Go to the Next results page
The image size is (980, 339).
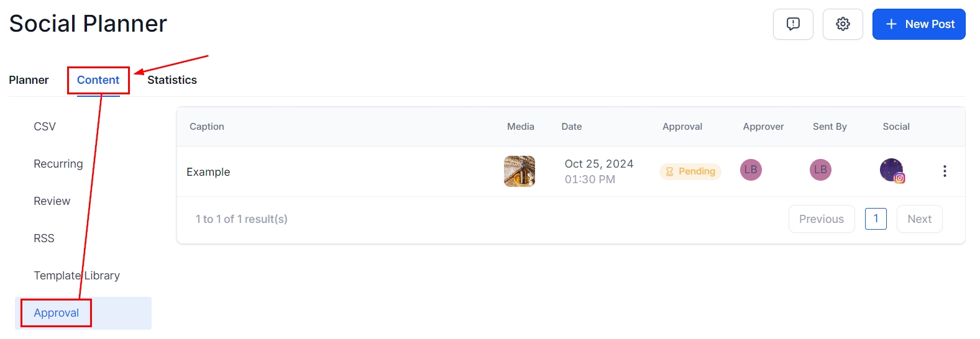click(919, 219)
